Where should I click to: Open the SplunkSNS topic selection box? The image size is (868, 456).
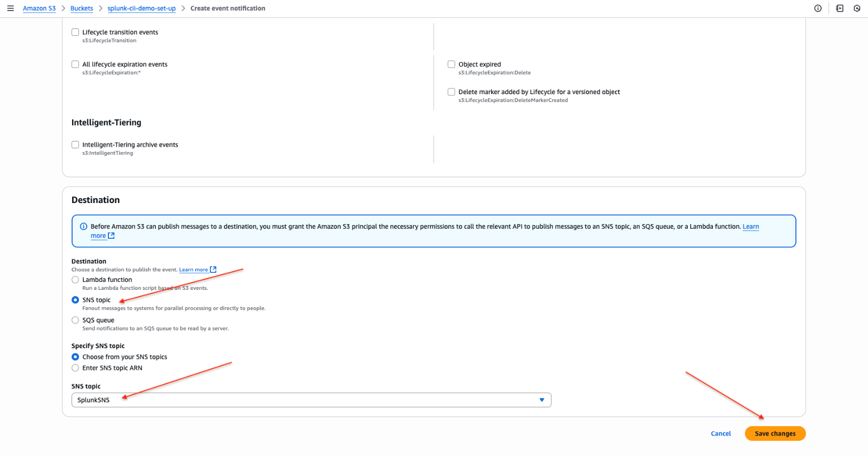305,400
